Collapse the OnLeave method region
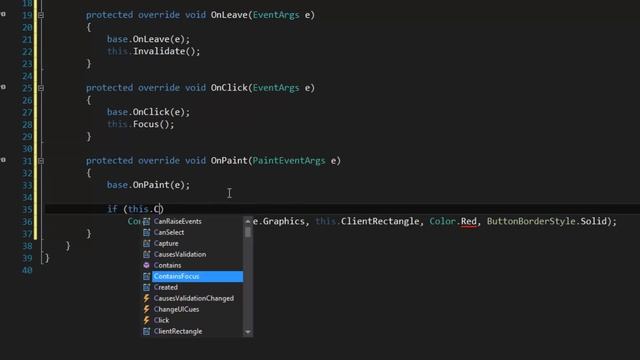The image size is (640, 360). coord(41,15)
